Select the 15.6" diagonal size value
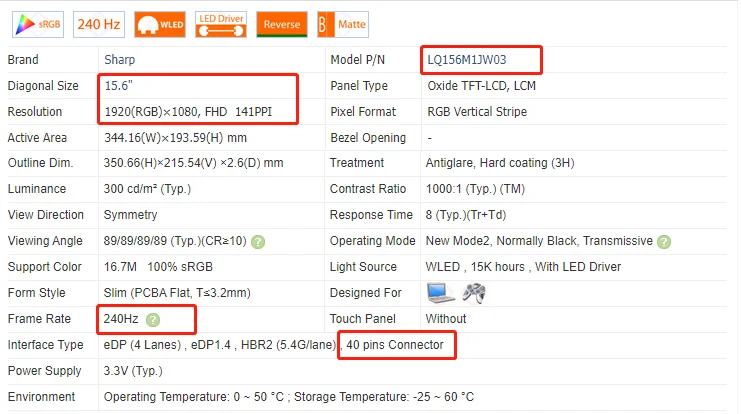 pyautogui.click(x=118, y=86)
